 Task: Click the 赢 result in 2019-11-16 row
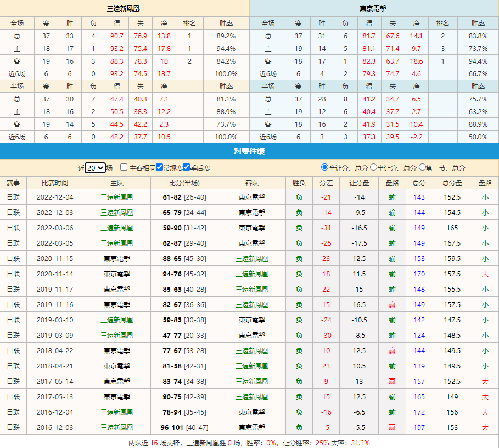(x=392, y=304)
